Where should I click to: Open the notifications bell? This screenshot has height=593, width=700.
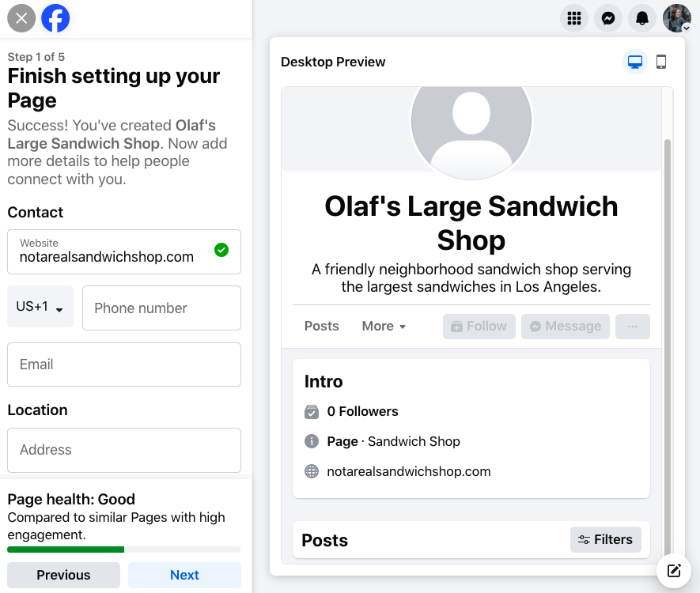642,17
